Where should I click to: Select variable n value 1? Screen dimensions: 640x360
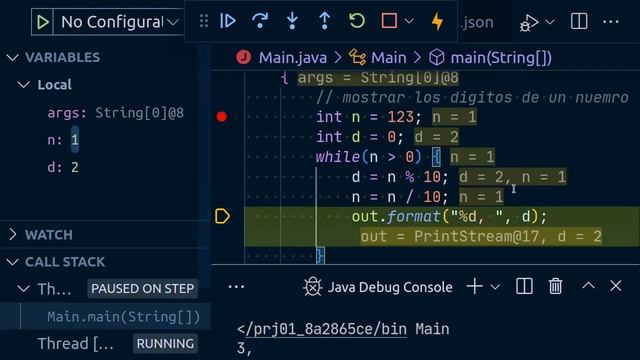[x=75, y=140]
